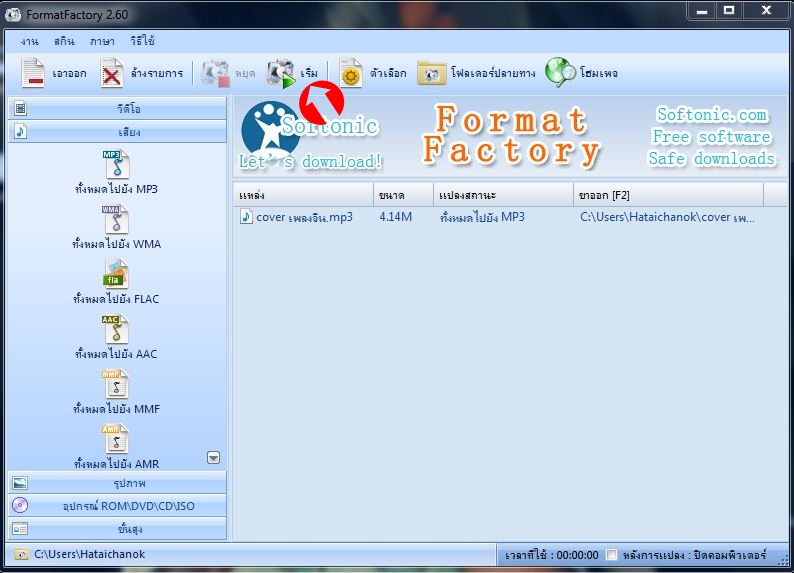This screenshot has width=794, height=573.
Task: Start conversion with the เริ่ม icon
Action: (281, 73)
